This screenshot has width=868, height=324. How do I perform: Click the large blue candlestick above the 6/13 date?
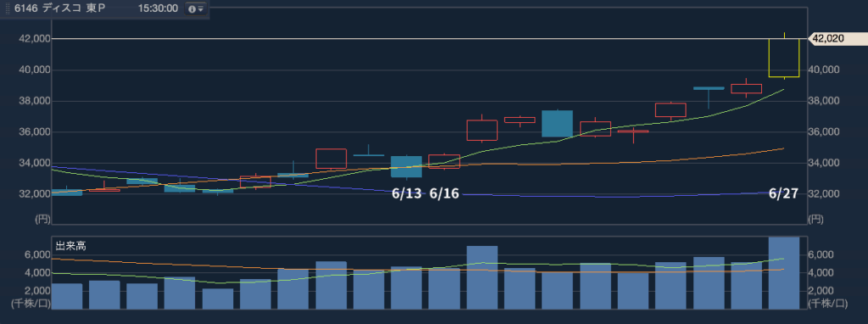point(406,167)
